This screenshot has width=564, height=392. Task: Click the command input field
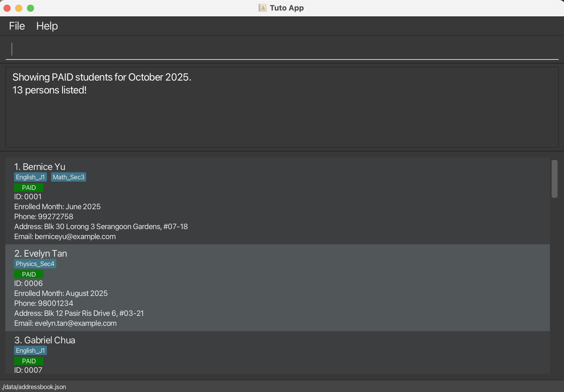[281, 49]
